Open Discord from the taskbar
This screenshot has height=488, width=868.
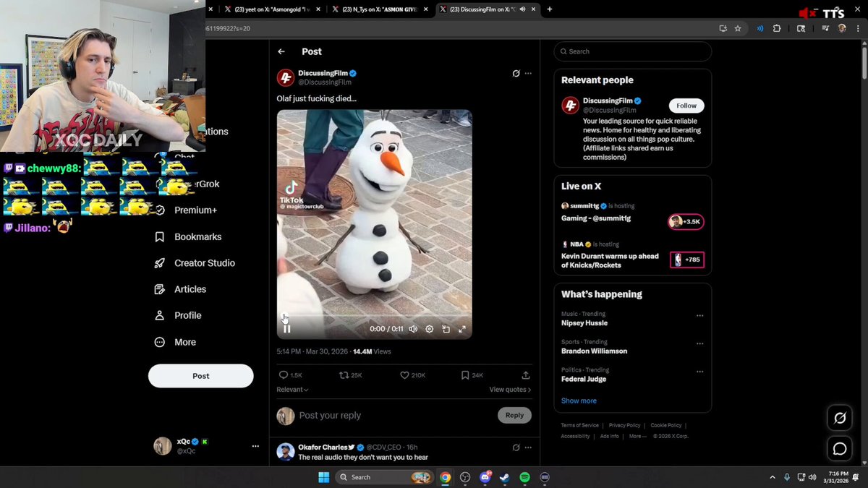485,477
